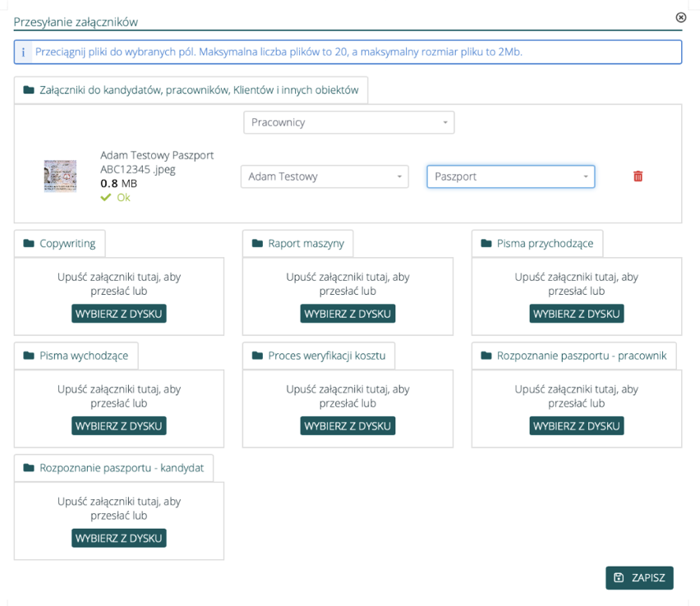This screenshot has width=700, height=606.
Task: Select the Załączniki do kandydatów tab
Action: tap(191, 90)
